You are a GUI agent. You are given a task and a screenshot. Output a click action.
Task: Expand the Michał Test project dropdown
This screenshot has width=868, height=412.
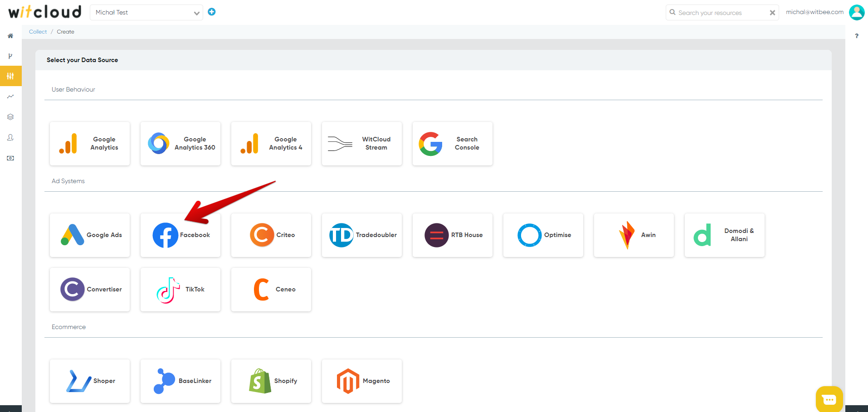146,13
